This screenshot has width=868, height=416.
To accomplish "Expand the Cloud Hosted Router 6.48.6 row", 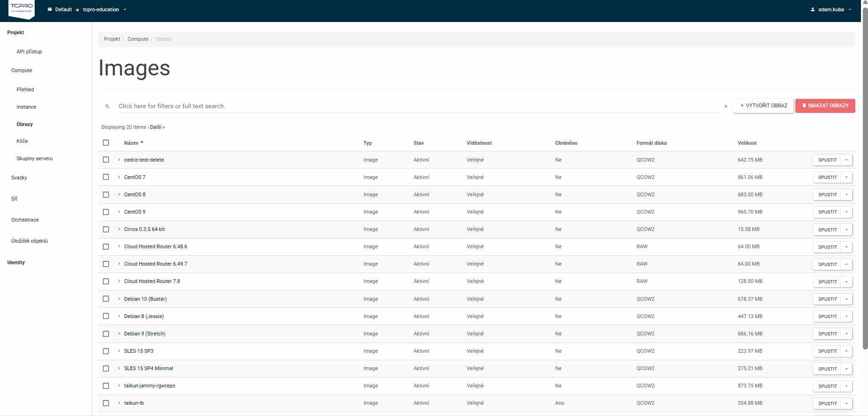I will point(119,246).
